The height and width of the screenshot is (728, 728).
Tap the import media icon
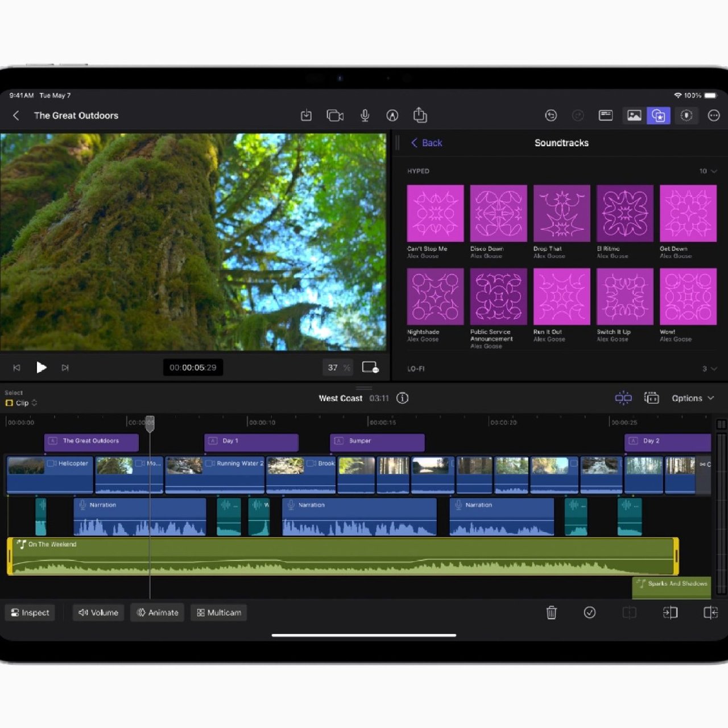306,115
